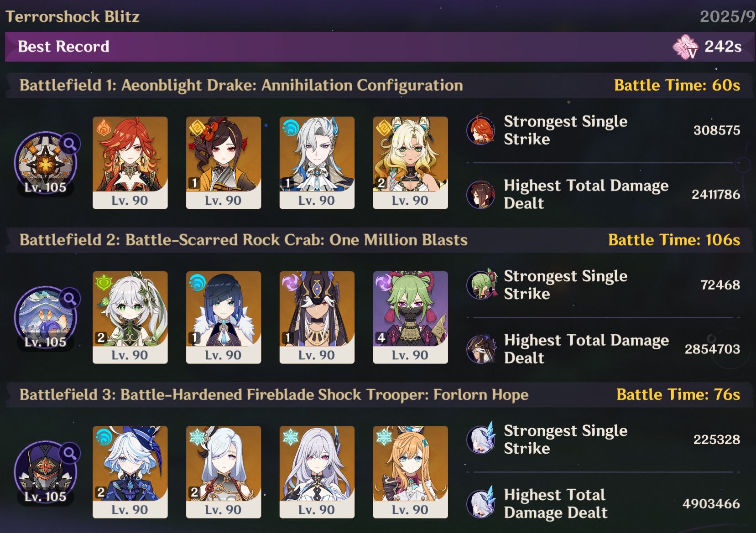Select the blonde cat-eared Geo character card
Image resolution: width=756 pixels, height=533 pixels.
point(410,163)
